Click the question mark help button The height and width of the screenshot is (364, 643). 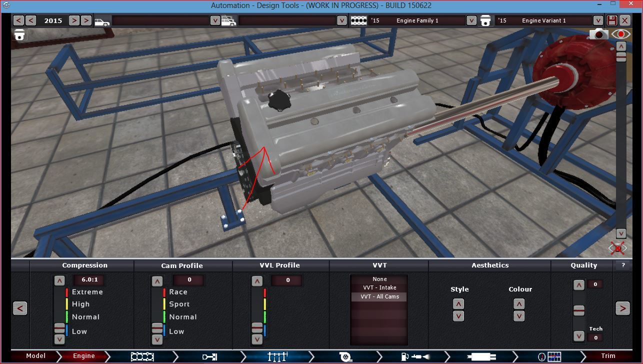(x=623, y=265)
